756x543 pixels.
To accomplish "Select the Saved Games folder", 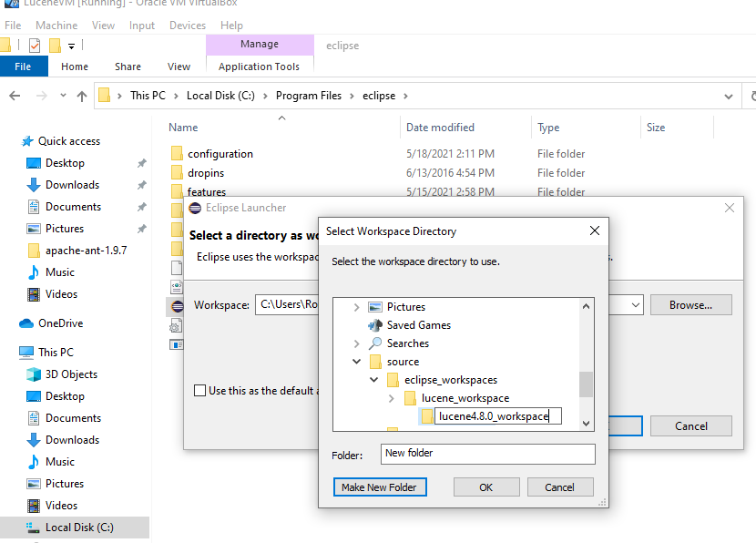I will 418,325.
